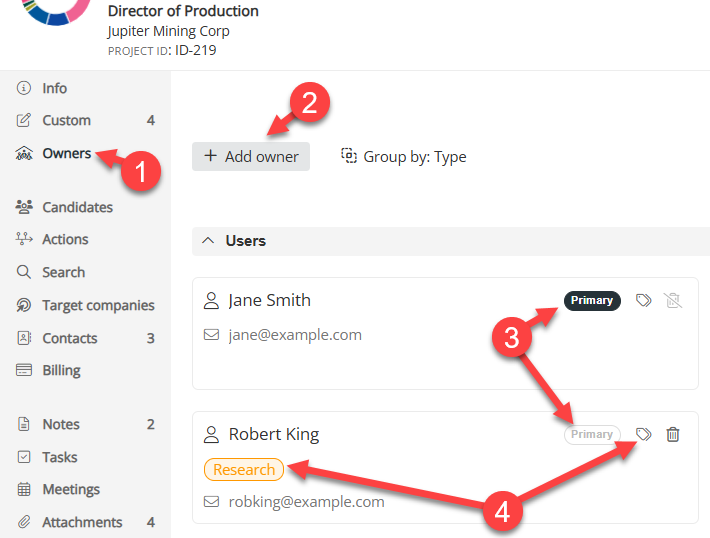Click the robking@example.com email link
The width and height of the screenshot is (710, 538).
306,502
